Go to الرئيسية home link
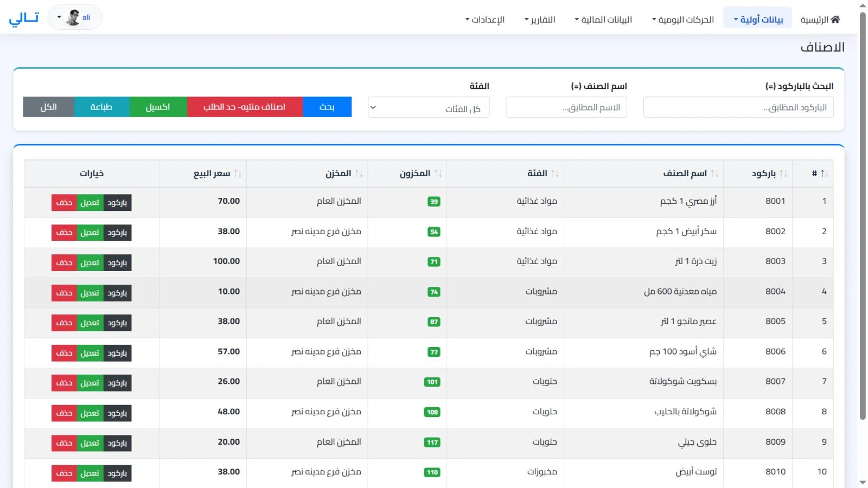The width and height of the screenshot is (868, 488). pos(820,20)
